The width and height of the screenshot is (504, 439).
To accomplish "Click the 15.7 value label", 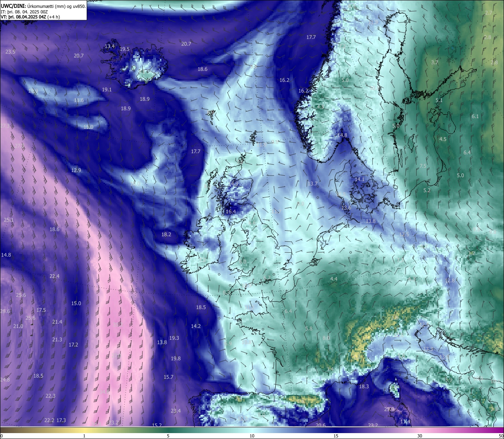I will point(169,377).
